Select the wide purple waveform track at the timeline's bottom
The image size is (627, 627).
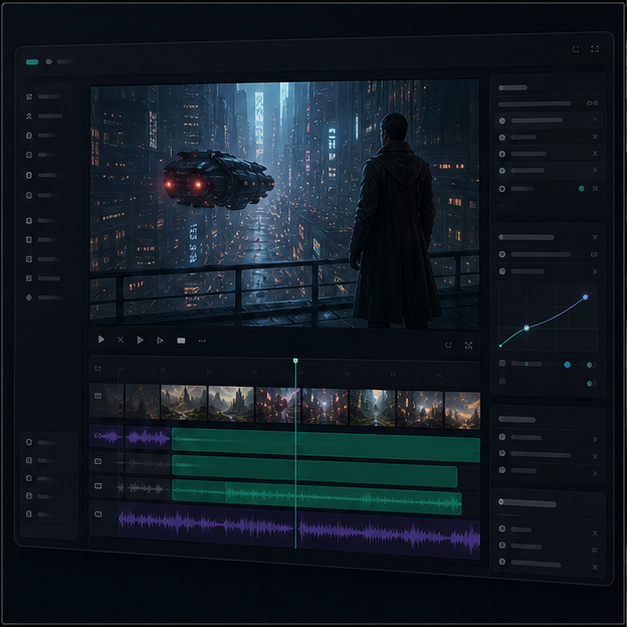coord(299,530)
